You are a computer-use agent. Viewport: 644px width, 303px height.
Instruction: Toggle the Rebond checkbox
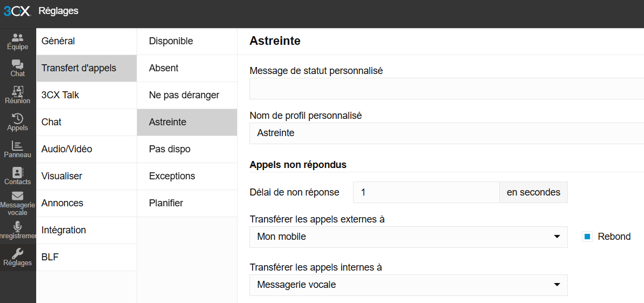click(588, 237)
